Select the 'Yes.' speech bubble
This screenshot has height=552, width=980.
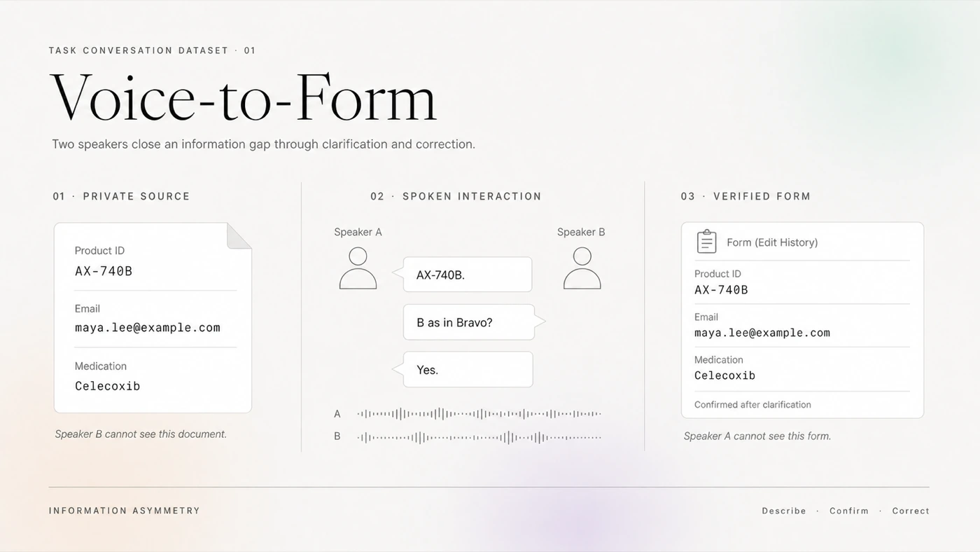pyautogui.click(x=462, y=369)
